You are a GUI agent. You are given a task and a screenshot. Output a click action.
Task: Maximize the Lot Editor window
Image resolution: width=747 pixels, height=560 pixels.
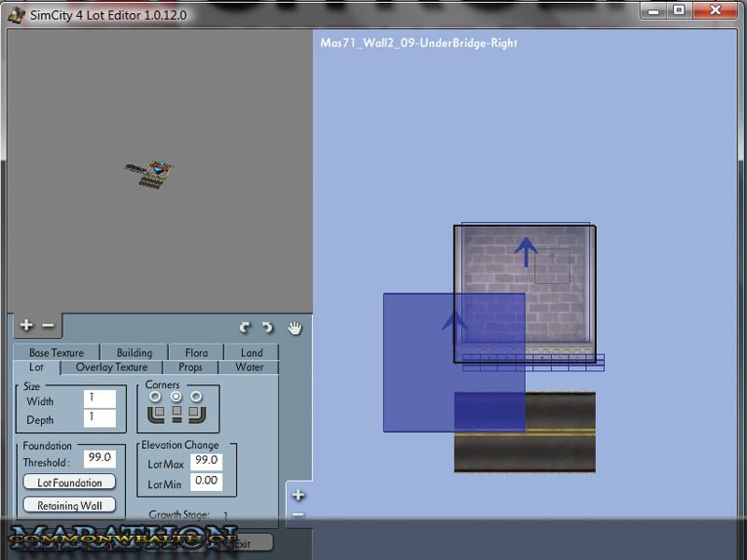(x=679, y=11)
